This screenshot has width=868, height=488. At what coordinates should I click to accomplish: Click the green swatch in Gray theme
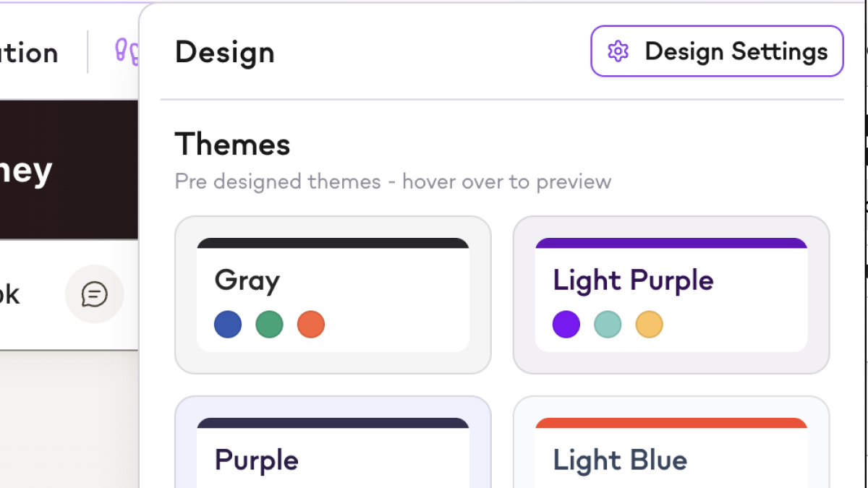269,325
